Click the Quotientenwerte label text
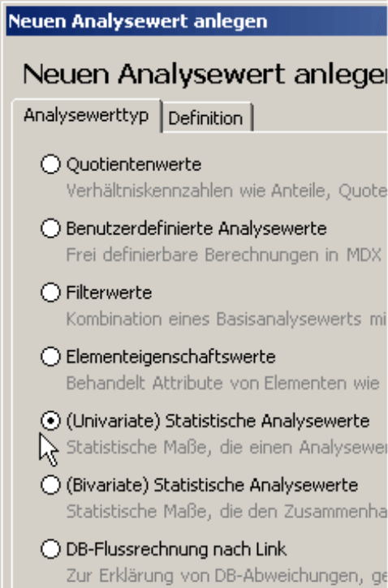This screenshot has width=388, height=588. pyautogui.click(x=134, y=165)
